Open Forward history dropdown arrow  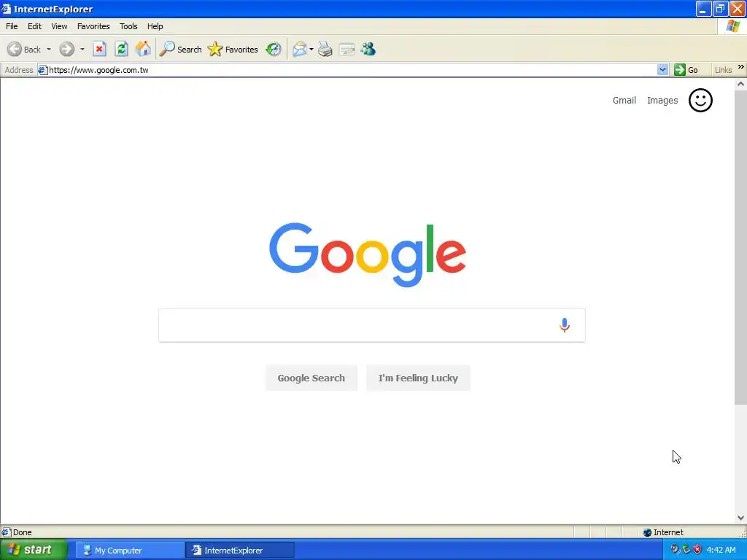(x=82, y=50)
